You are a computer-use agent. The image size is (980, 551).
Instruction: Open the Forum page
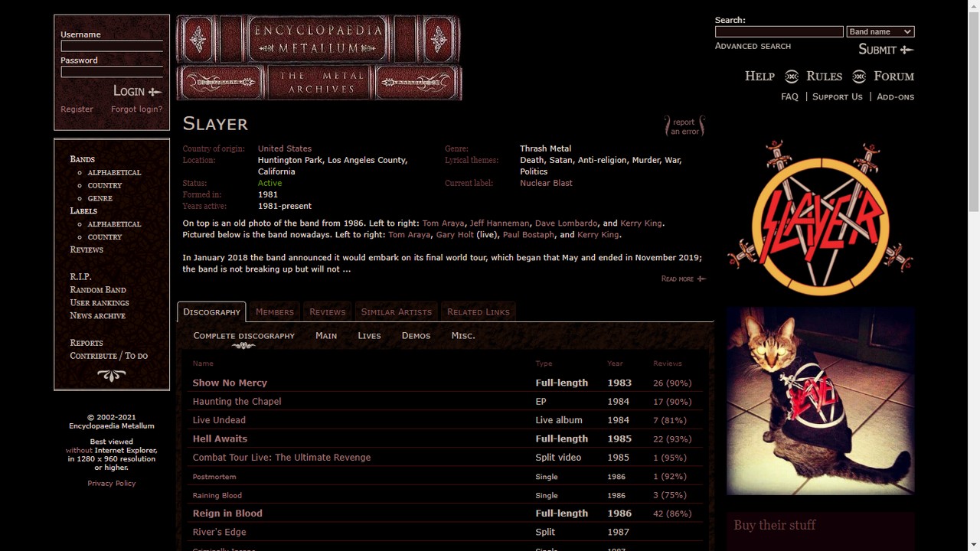click(893, 76)
